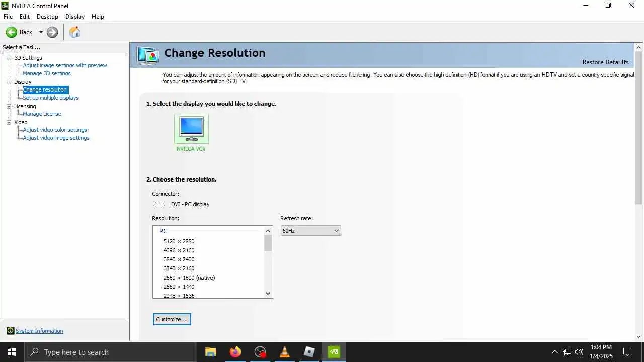Click Restore Defaults link

click(605, 62)
